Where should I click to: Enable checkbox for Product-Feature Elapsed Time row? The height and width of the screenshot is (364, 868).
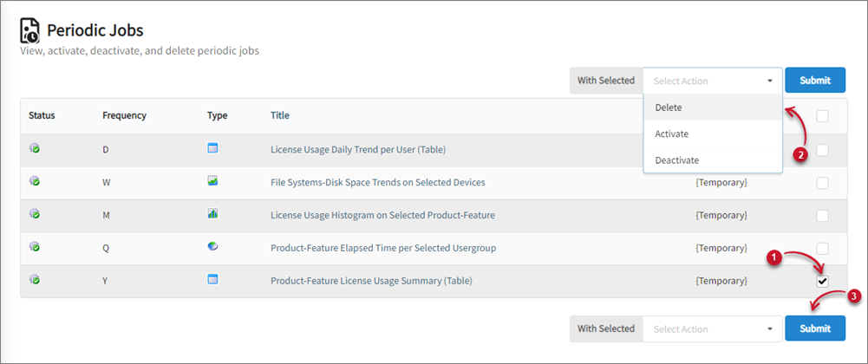(x=822, y=249)
